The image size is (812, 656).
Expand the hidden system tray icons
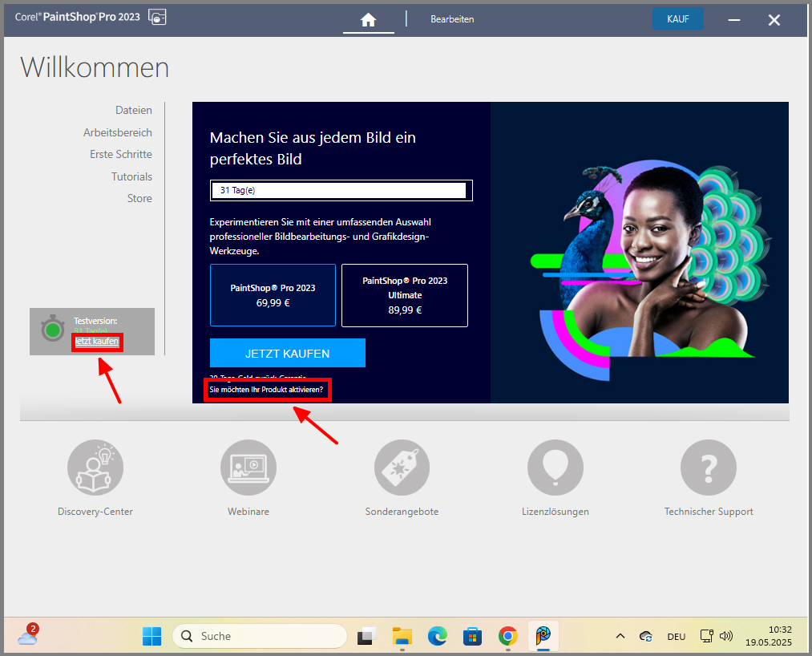[620, 636]
